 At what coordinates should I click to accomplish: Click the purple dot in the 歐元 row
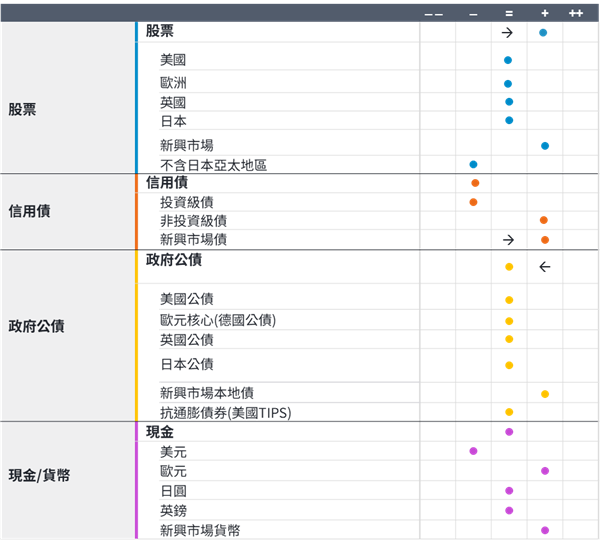pos(545,470)
